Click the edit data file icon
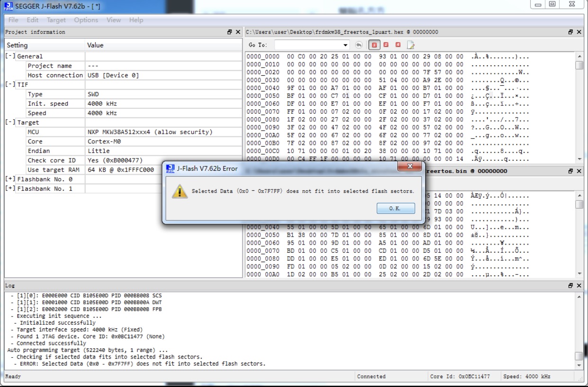The image size is (588, 387). (410, 45)
